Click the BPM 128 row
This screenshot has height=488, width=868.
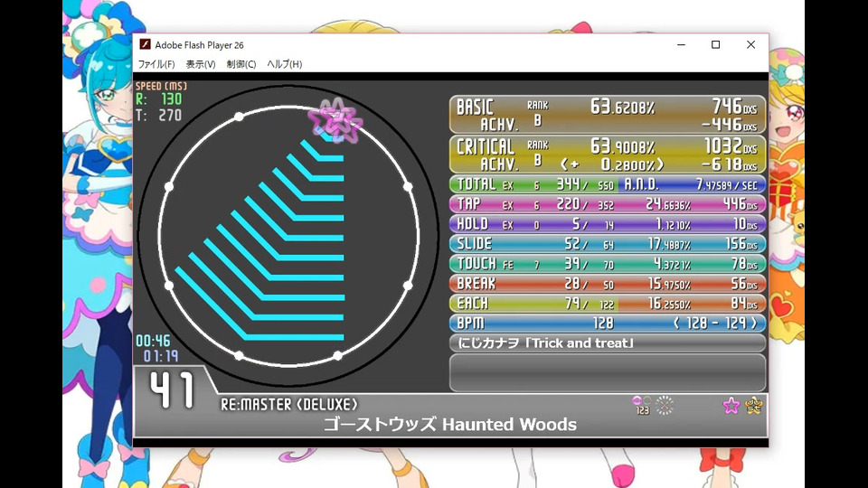tap(608, 324)
